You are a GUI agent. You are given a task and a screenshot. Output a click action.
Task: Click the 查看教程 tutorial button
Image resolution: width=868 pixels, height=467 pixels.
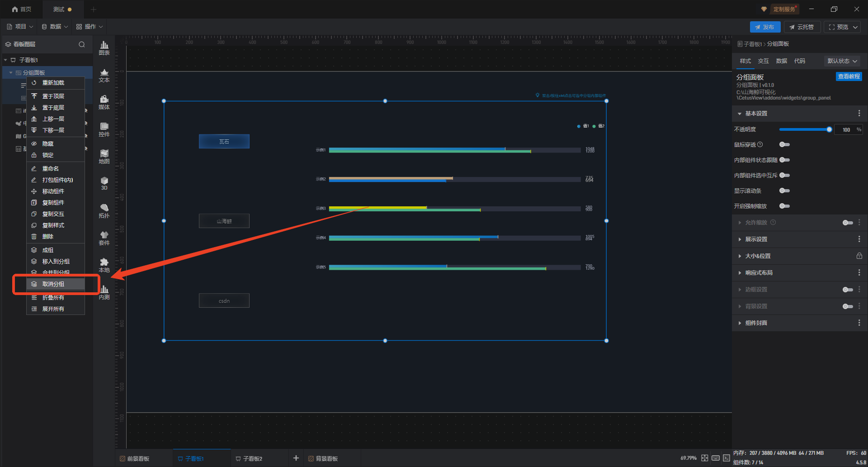pos(849,77)
